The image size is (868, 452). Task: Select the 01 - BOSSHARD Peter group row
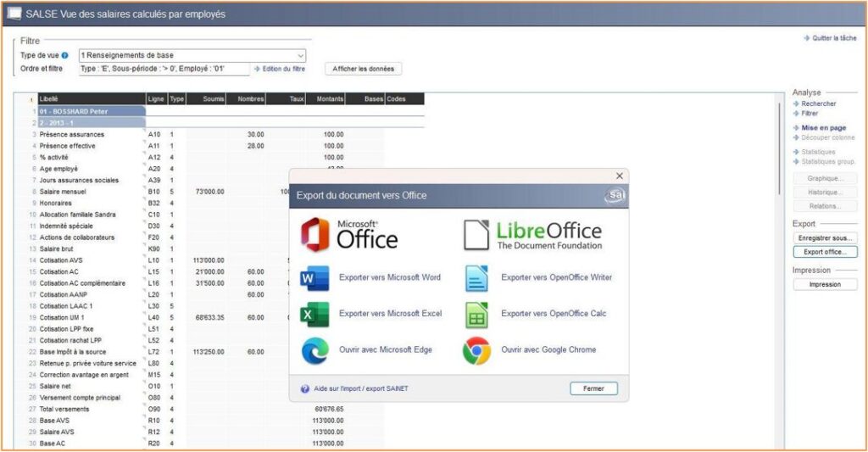(x=92, y=111)
